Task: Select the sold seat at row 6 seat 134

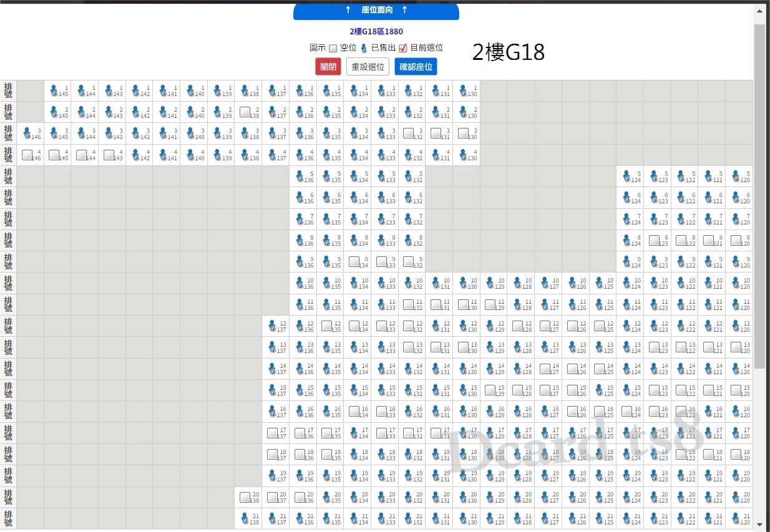Action: pos(354,197)
